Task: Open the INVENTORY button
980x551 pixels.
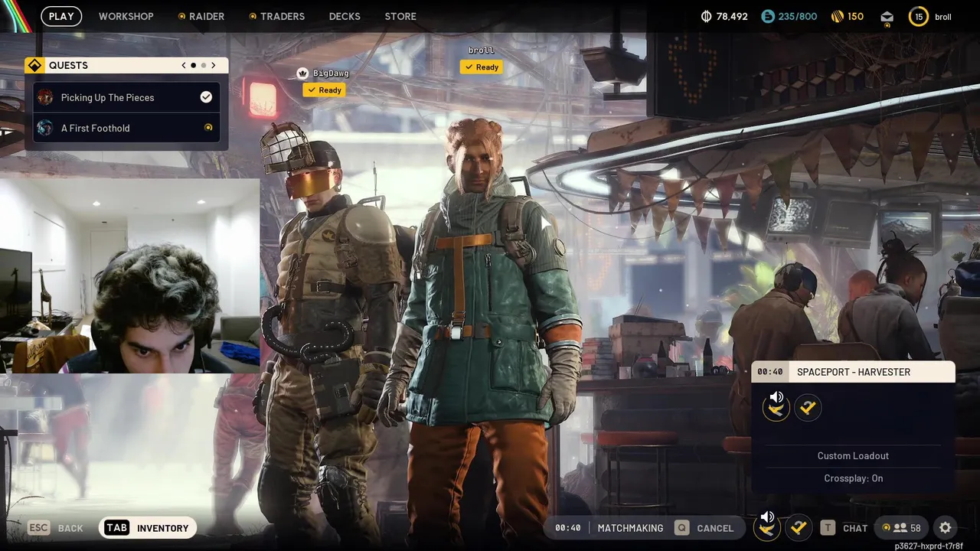Action: 149,528
